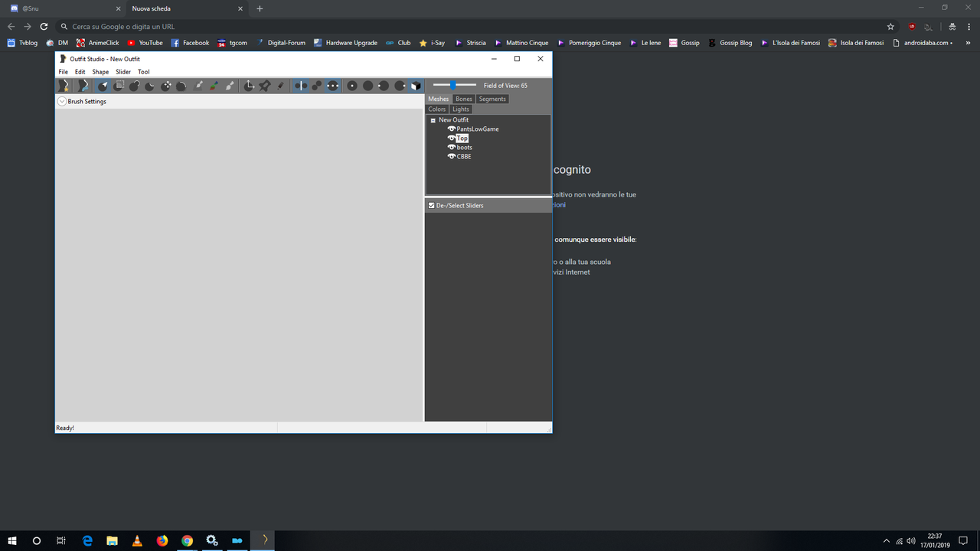Image resolution: width=980 pixels, height=551 pixels.
Task: Select the PantsLowGame mesh name
Action: click(x=478, y=129)
